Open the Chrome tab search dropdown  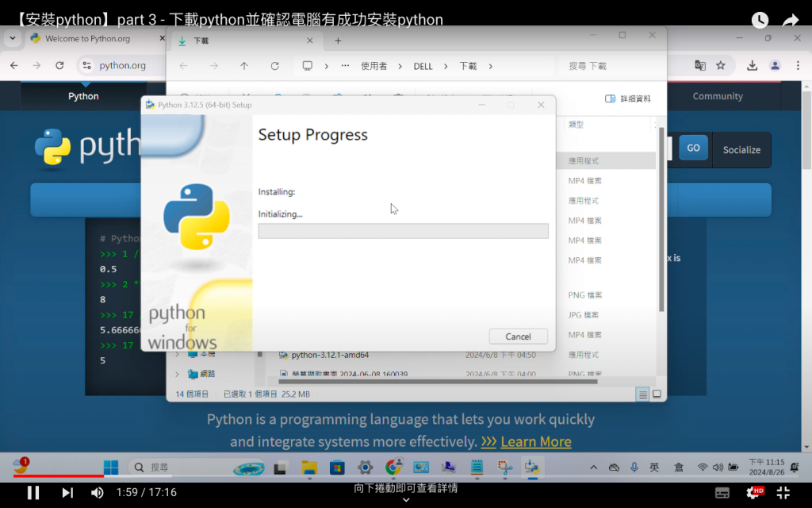pyautogui.click(x=13, y=38)
